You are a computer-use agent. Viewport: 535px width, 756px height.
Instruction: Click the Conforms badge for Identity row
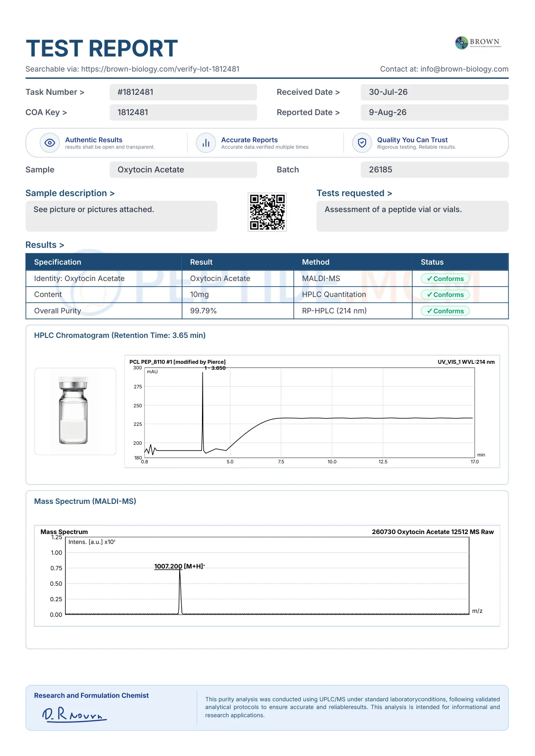point(445,279)
